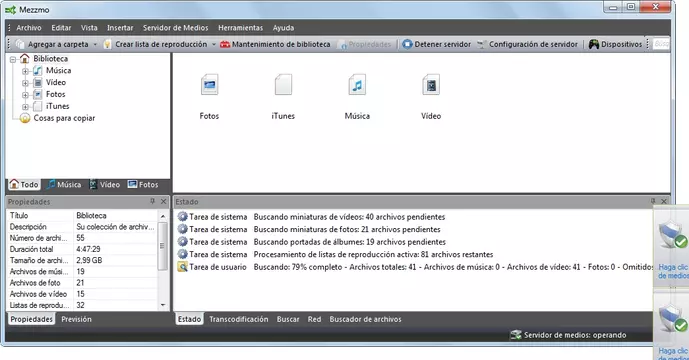Switch to the Música library tab
Image resolution: width=689 pixels, height=360 pixels.
click(64, 185)
